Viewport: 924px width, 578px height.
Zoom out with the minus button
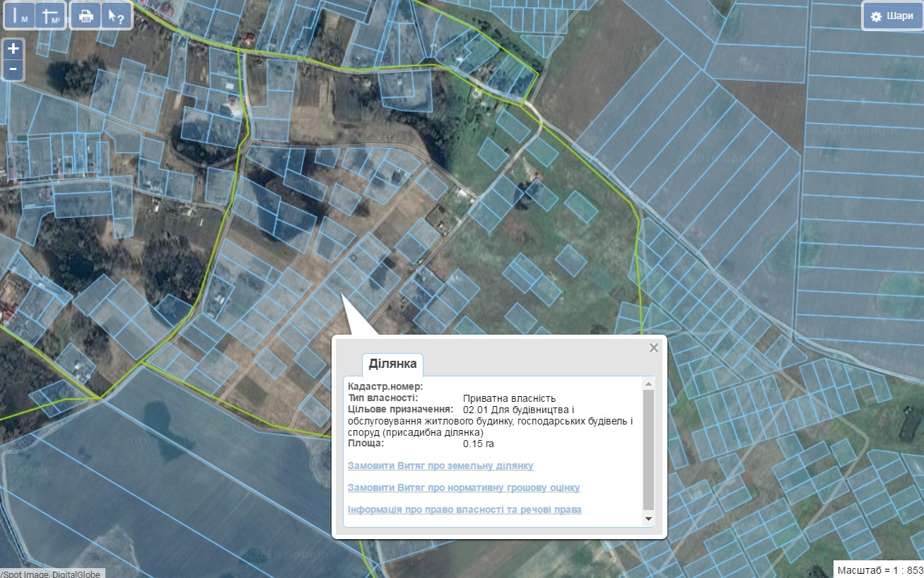pyautogui.click(x=13, y=69)
